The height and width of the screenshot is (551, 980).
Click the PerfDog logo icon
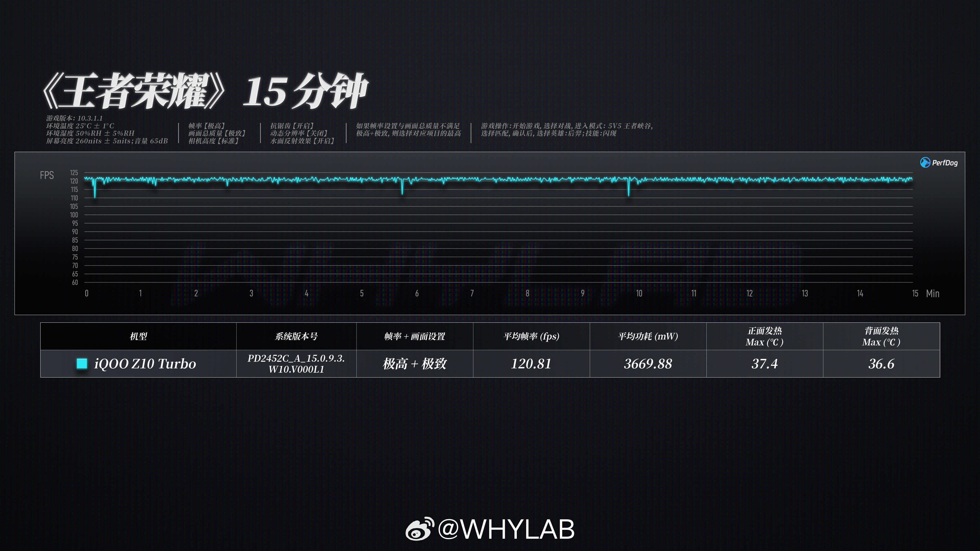point(925,163)
